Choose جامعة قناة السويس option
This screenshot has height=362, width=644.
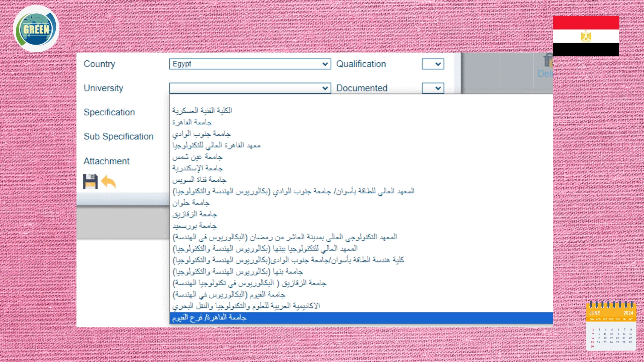tap(199, 180)
